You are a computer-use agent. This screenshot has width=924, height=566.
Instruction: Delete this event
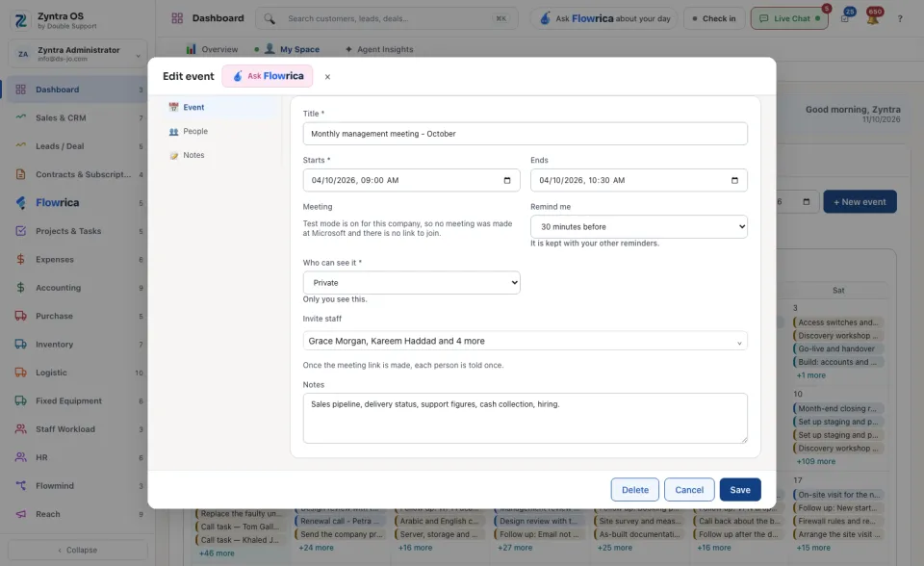tap(635, 490)
